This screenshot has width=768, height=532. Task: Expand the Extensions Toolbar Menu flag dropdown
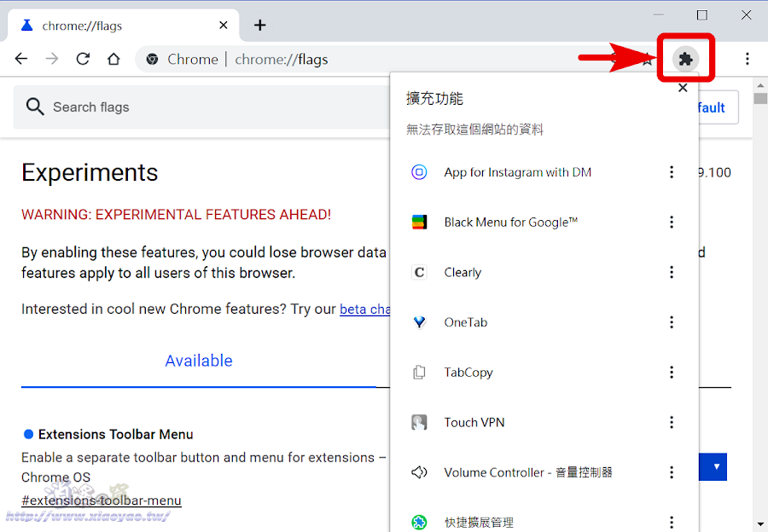coord(713,466)
